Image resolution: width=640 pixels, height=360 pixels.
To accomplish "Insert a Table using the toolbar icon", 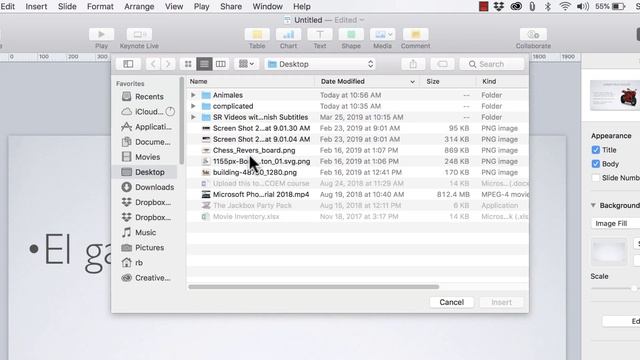I will pyautogui.click(x=257, y=35).
